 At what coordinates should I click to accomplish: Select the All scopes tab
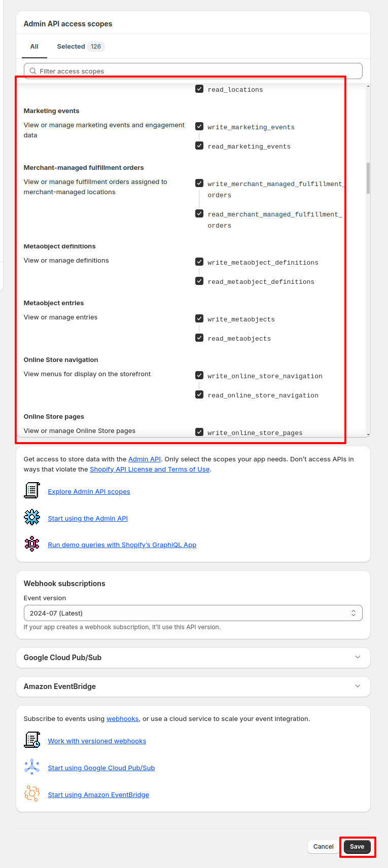click(x=34, y=46)
